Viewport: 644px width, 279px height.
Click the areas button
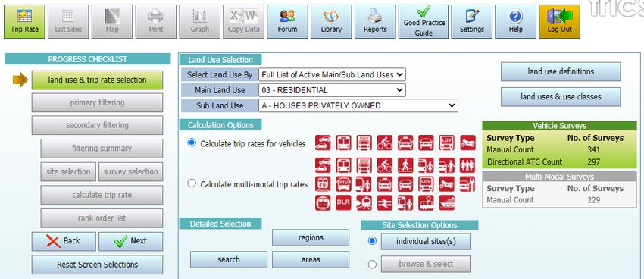311,260
